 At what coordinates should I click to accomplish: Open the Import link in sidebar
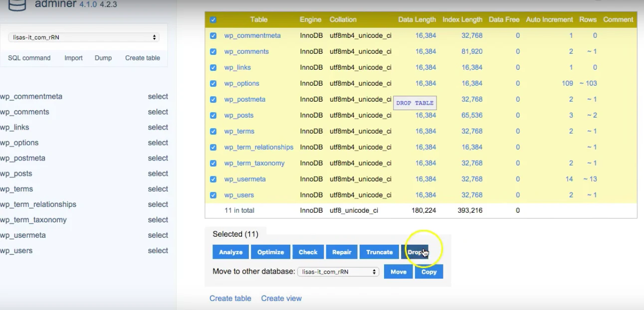(73, 58)
